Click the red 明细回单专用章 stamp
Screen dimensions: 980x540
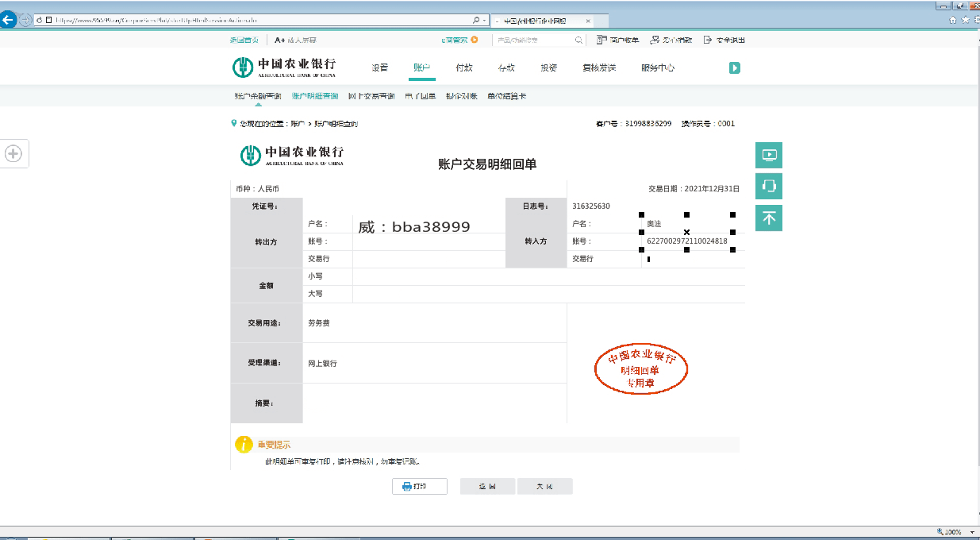(642, 369)
